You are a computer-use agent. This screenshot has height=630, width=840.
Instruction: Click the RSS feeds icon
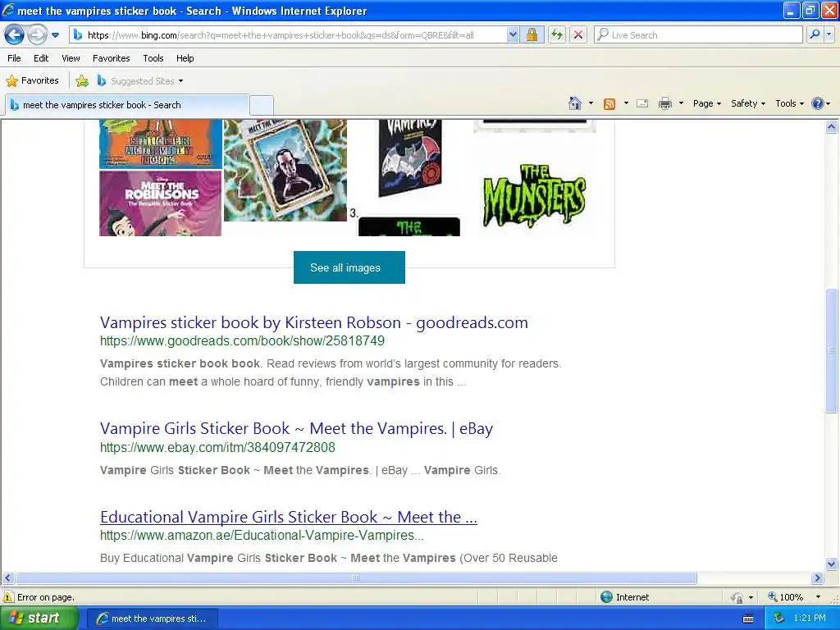(609, 104)
